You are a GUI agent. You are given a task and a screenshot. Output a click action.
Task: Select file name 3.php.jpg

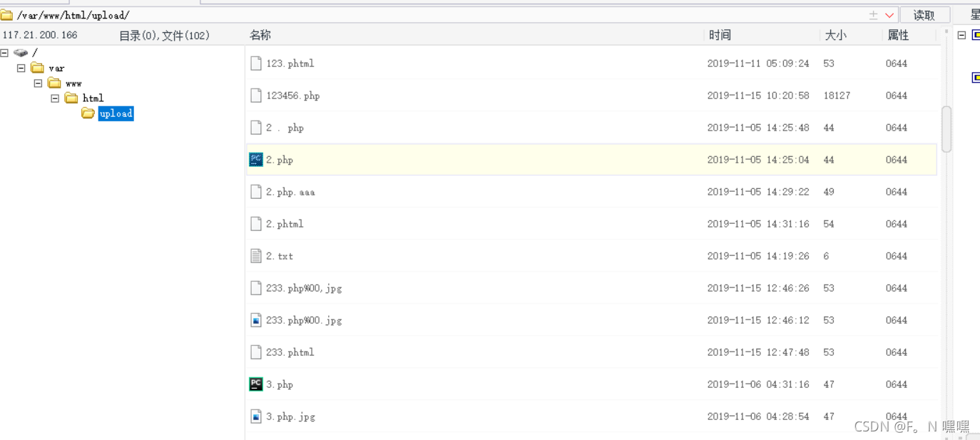290,416
